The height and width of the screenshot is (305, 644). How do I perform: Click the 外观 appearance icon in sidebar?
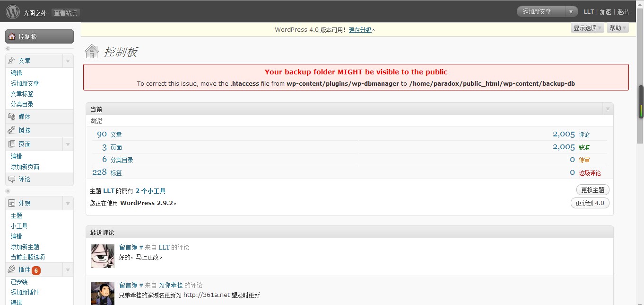click(12, 203)
